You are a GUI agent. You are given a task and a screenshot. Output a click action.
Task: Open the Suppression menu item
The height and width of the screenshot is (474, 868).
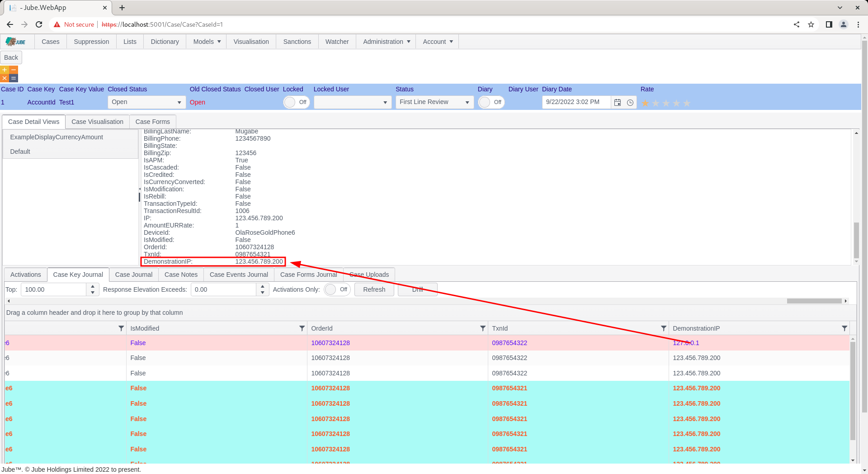(x=91, y=42)
